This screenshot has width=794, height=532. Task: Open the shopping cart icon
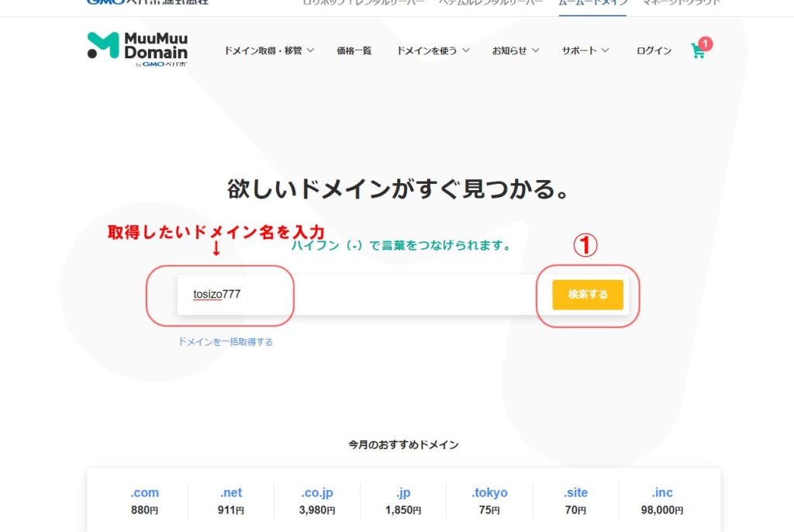pos(698,51)
